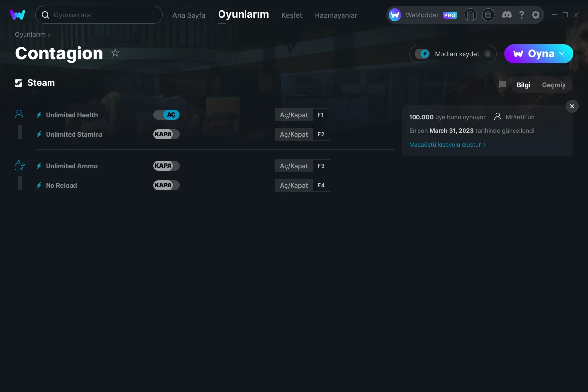
Task: Favorite Contagion with the star icon
Action: tap(115, 53)
